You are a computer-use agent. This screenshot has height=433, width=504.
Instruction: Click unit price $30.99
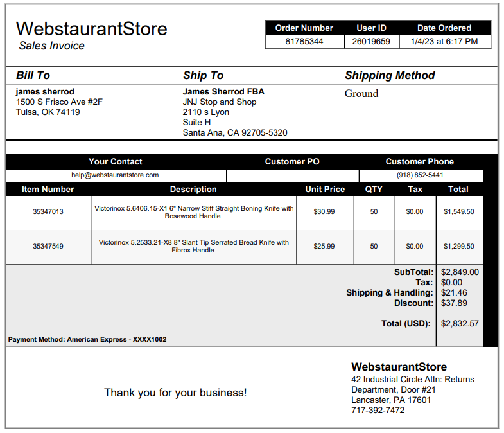click(x=324, y=211)
